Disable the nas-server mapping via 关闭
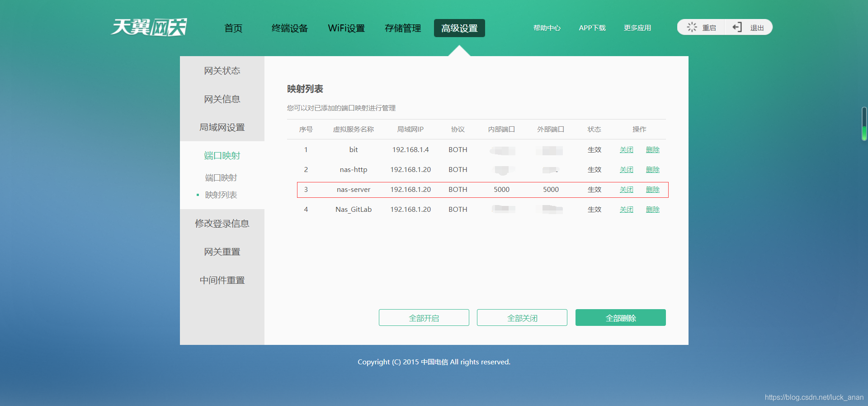Image resolution: width=868 pixels, height=406 pixels. 626,190
